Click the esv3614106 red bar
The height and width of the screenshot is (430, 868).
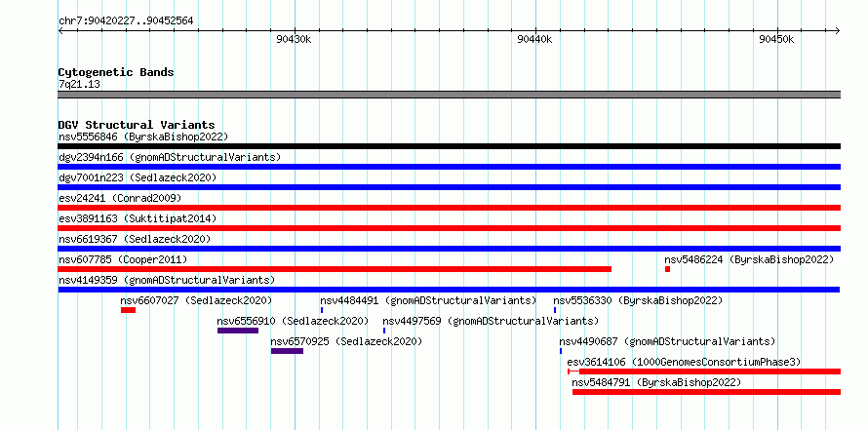(x=704, y=371)
